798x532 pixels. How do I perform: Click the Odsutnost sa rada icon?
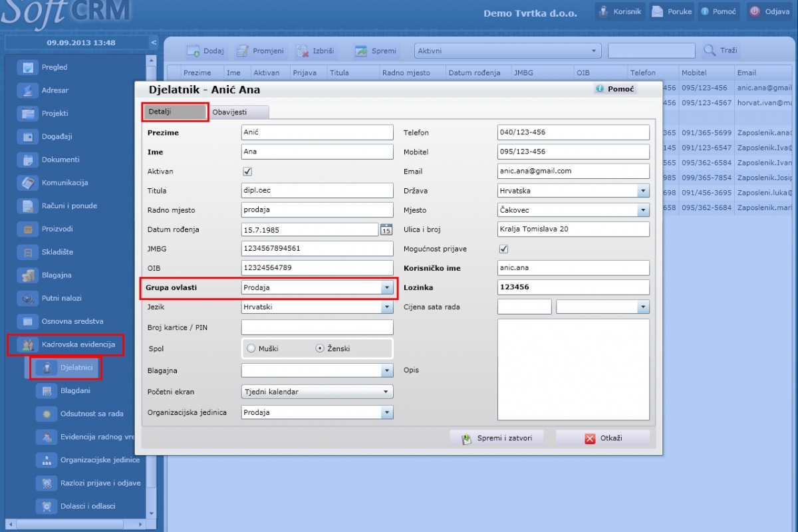(x=47, y=414)
